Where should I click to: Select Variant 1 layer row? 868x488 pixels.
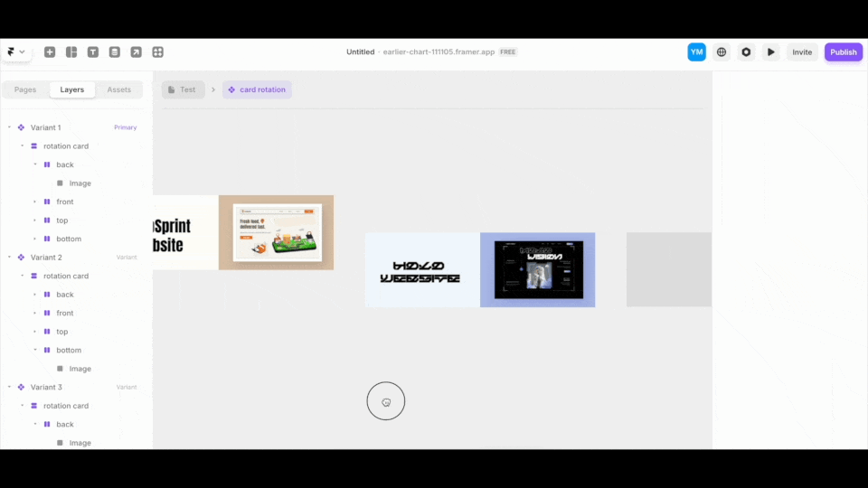(73, 127)
